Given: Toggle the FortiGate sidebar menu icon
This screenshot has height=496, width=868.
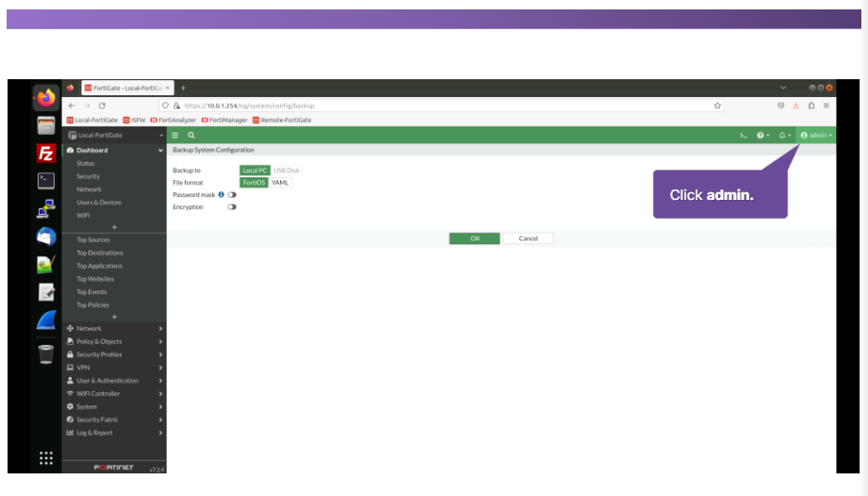Looking at the screenshot, I should (x=175, y=135).
